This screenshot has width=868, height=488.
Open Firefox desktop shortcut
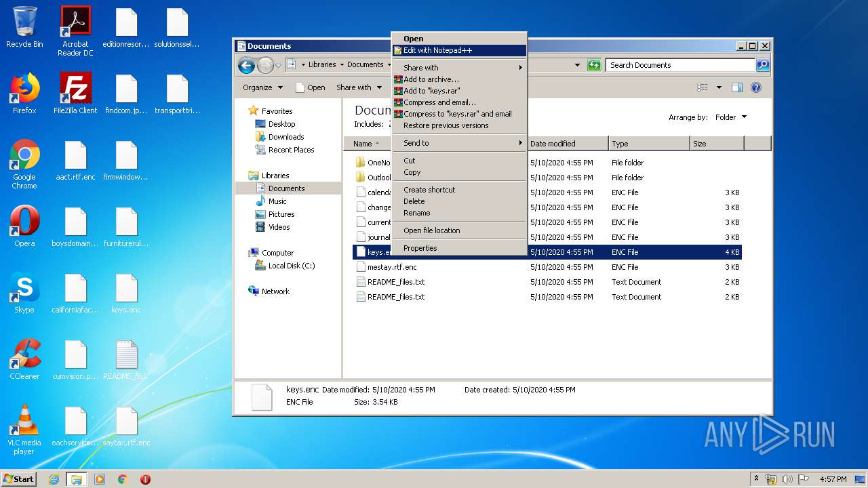pyautogui.click(x=24, y=94)
